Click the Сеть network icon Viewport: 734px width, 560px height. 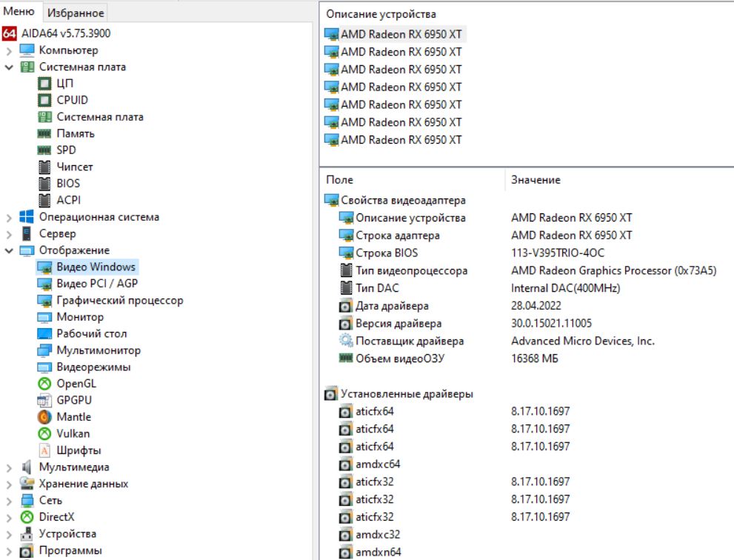click(x=27, y=501)
